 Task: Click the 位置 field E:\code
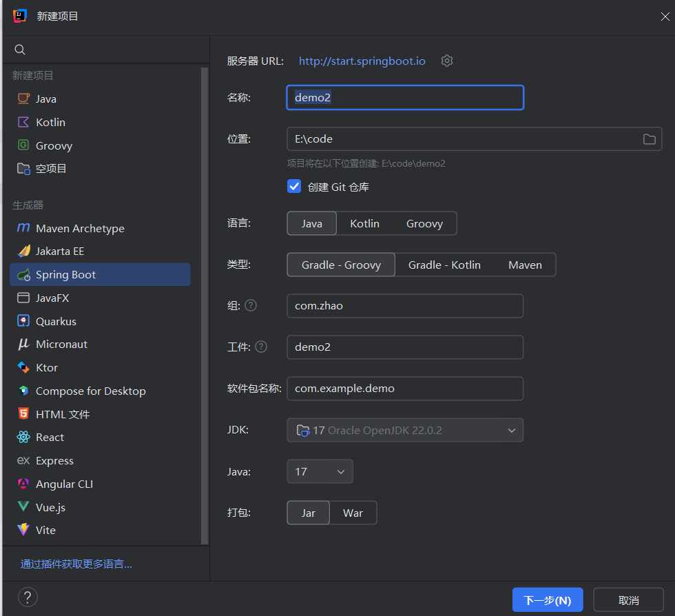tap(474, 138)
